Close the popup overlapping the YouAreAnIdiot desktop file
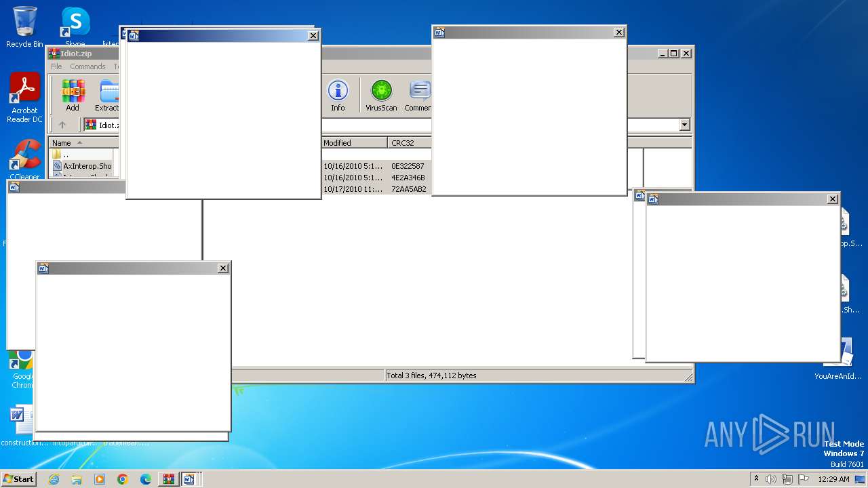Image resolution: width=868 pixels, height=488 pixels. (833, 199)
